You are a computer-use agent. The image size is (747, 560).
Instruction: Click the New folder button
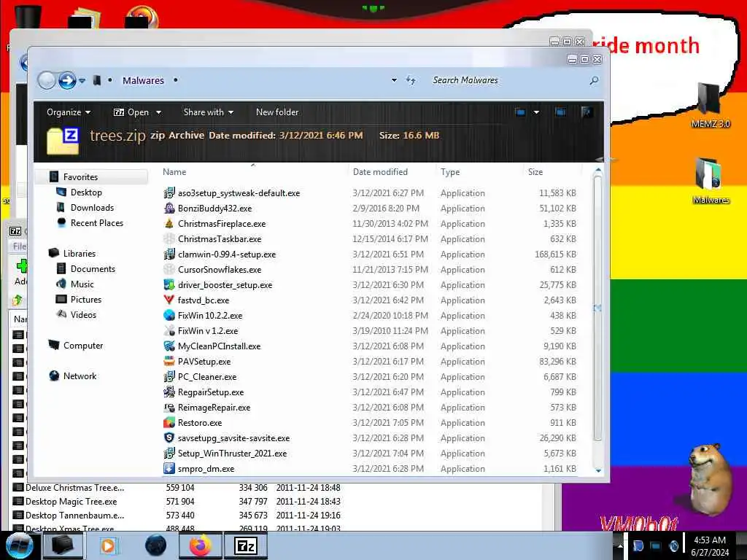coord(277,112)
